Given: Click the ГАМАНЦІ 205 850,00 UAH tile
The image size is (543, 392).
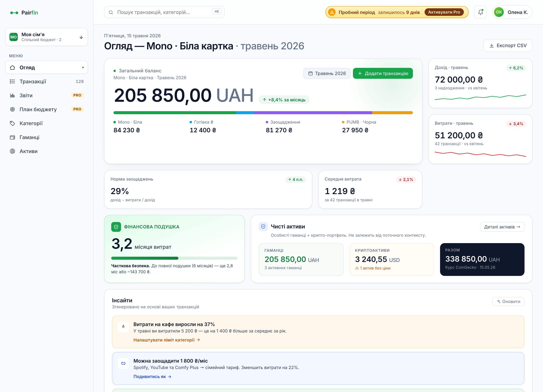Looking at the screenshot, I should [x=301, y=260].
